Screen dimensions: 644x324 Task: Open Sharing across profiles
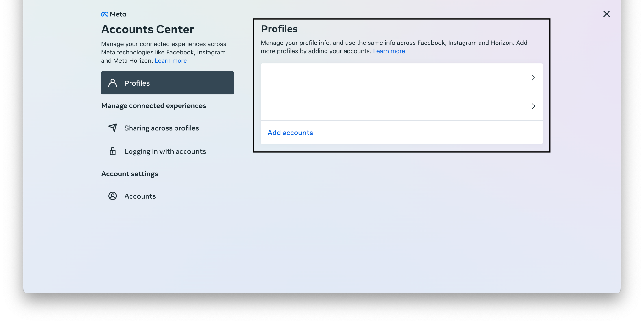161,128
